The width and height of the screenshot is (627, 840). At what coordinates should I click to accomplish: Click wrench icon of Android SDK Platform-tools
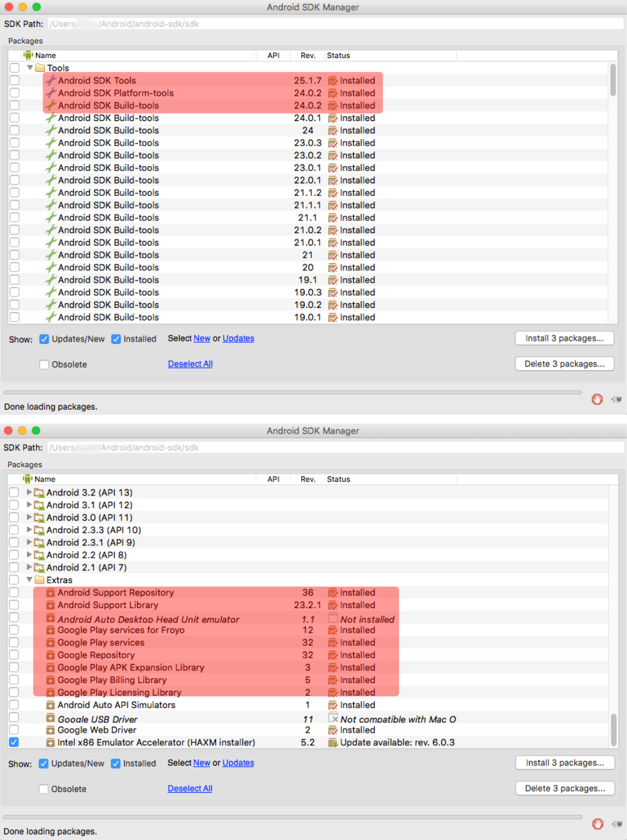point(52,93)
